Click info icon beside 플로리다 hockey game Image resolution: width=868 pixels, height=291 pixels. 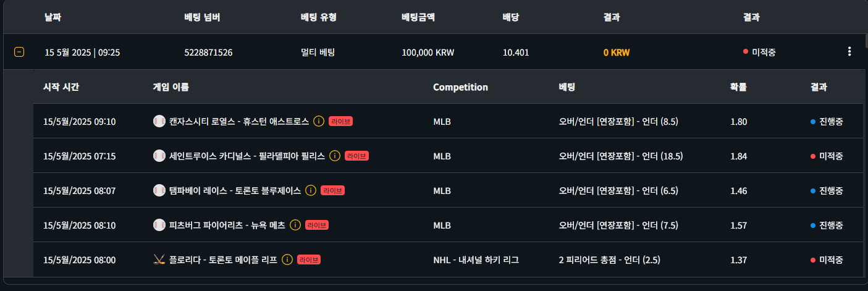click(287, 259)
